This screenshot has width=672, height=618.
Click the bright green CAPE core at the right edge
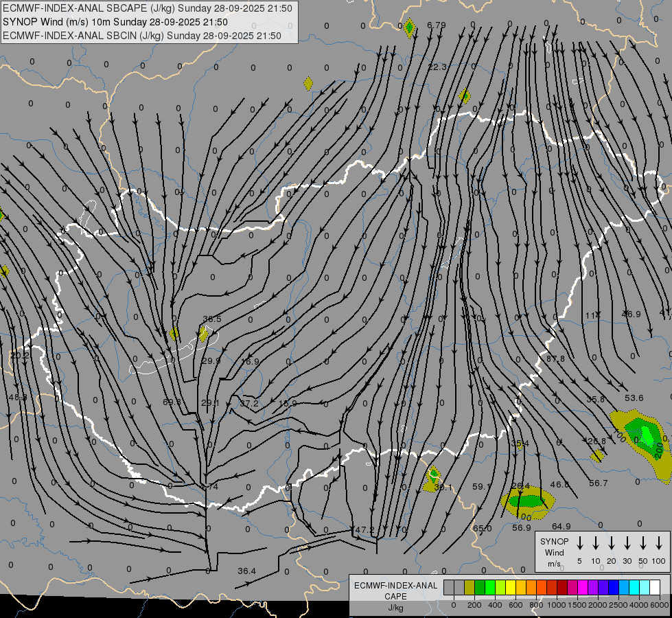tap(647, 435)
